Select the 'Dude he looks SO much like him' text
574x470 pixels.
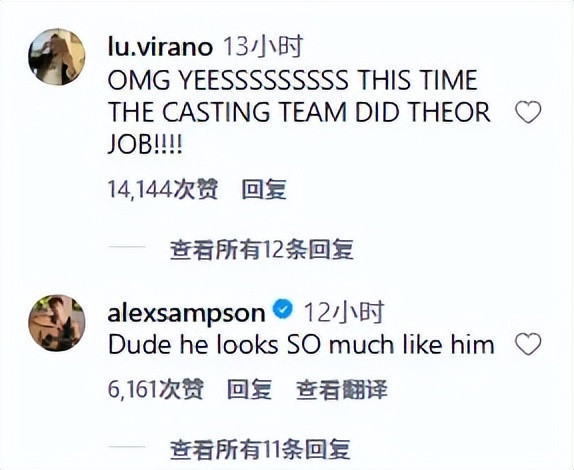301,345
